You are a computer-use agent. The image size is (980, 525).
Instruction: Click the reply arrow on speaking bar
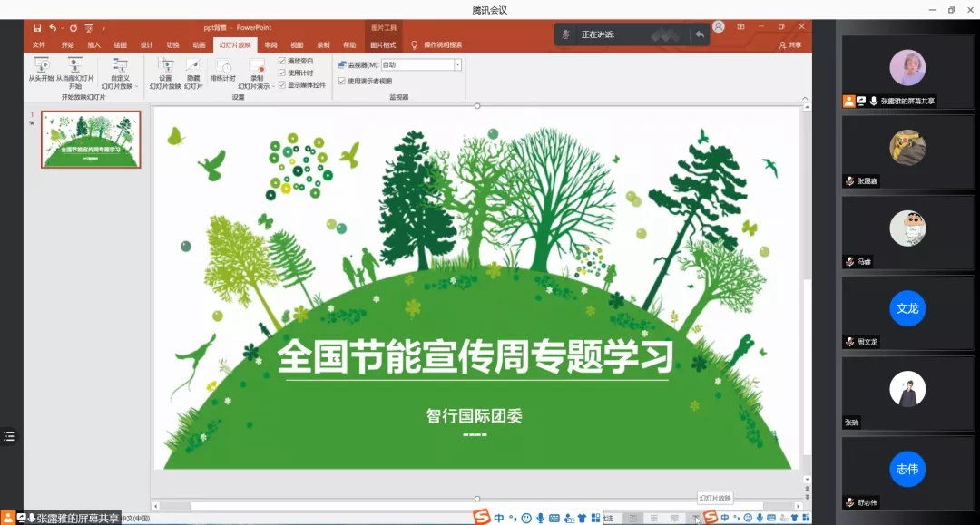[x=700, y=34]
